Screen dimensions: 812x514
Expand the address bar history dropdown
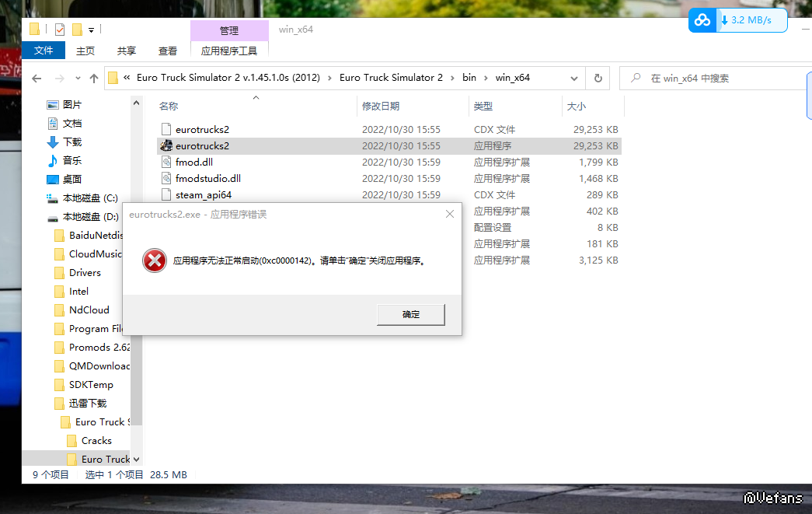573,79
